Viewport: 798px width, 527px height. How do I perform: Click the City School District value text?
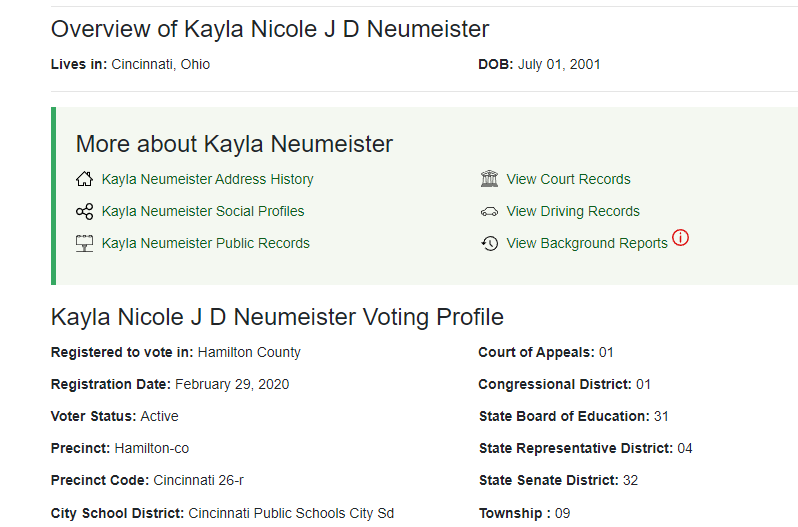[x=291, y=513]
